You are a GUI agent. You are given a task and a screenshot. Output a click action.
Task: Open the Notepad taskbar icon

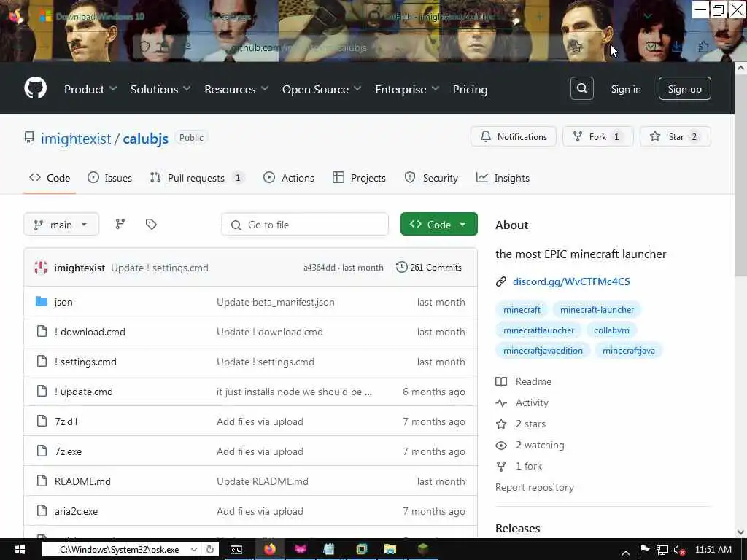(329, 549)
